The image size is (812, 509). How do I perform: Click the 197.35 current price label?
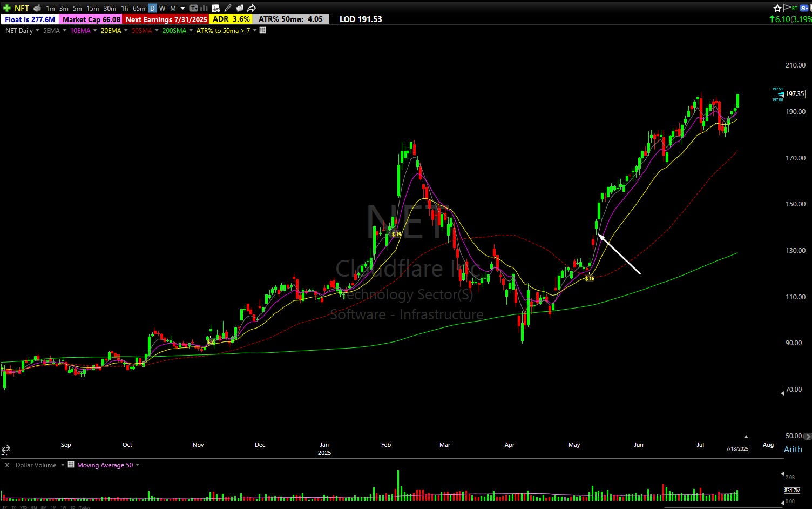point(795,94)
